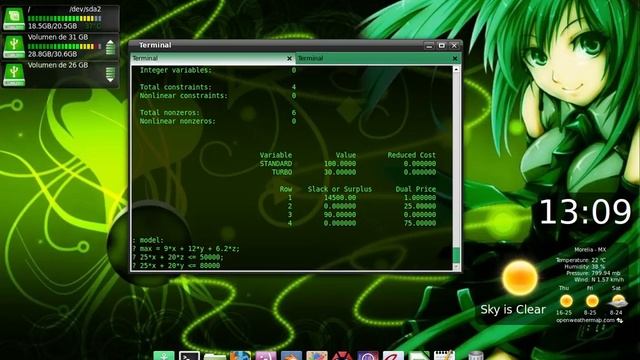The width and height of the screenshot is (640, 360).
Task: Open the openweathermap.com link
Action: tap(585, 320)
